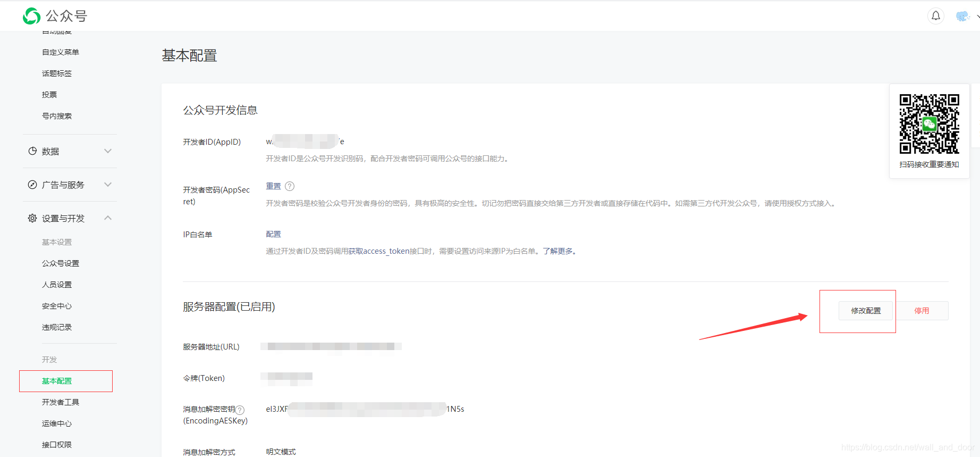Click 重置 link for AppSecret
This screenshot has height=457, width=980.
click(x=273, y=186)
